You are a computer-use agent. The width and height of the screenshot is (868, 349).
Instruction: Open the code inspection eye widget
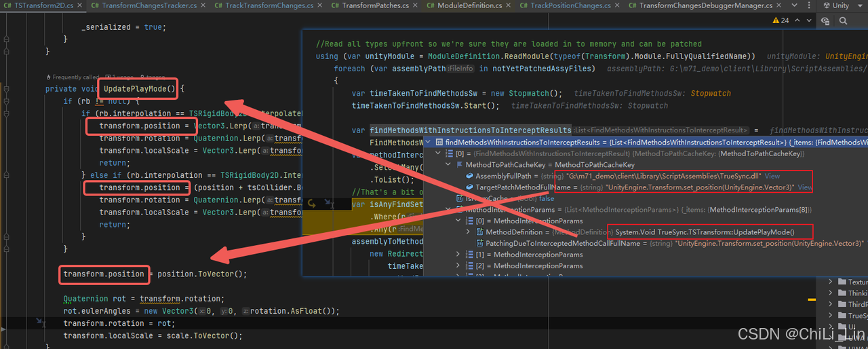click(x=825, y=20)
